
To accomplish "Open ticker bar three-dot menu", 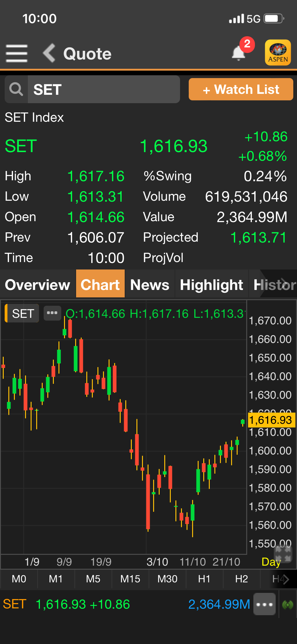I will (264, 604).
